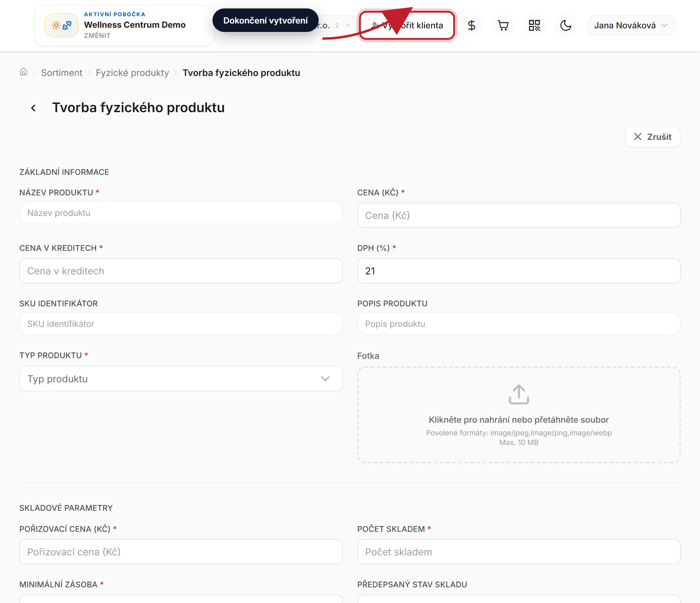Focus the Název produktu input field

click(x=181, y=213)
